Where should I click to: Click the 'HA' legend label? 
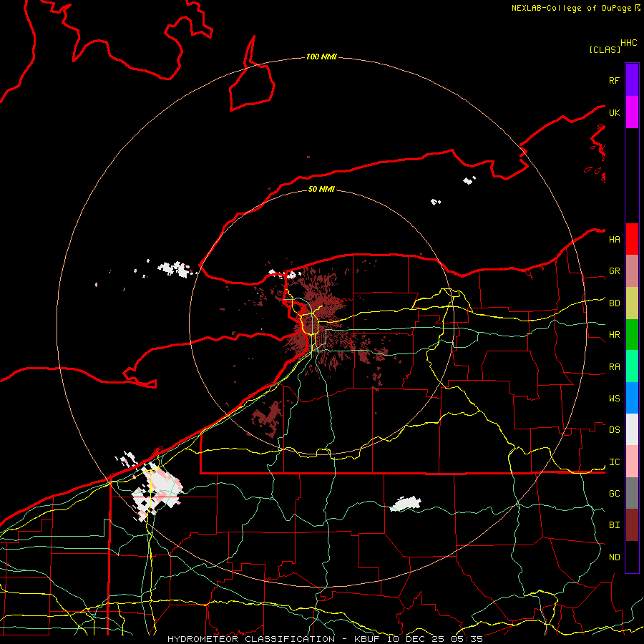(x=614, y=240)
